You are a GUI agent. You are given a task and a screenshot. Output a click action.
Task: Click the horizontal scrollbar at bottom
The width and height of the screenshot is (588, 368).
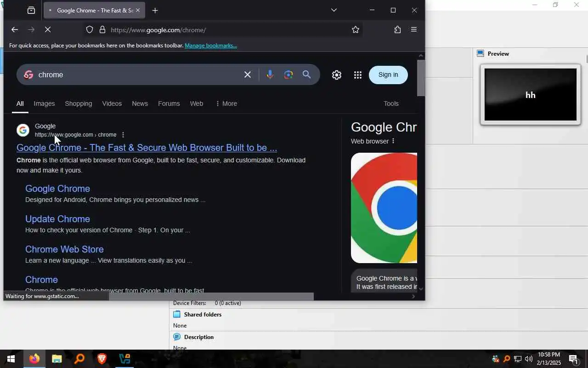coord(211,297)
